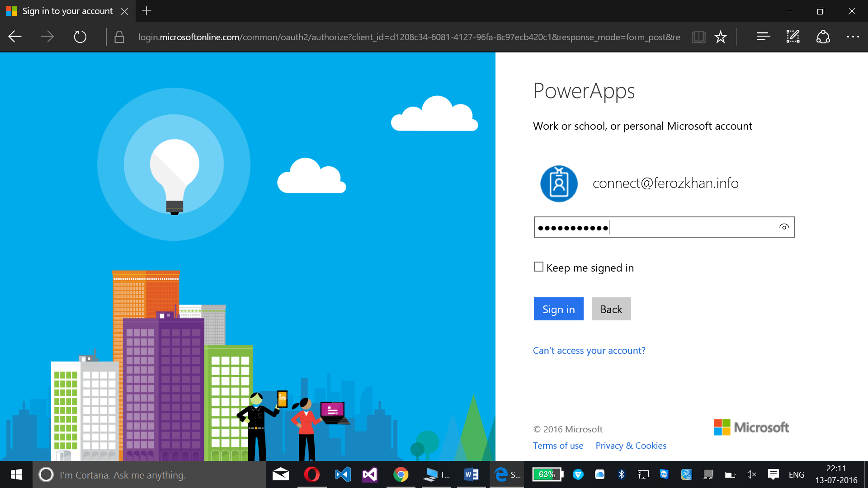Viewport: 868px width, 488px height.
Task: Open Visual Studio Code from the taskbar
Action: tap(343, 474)
